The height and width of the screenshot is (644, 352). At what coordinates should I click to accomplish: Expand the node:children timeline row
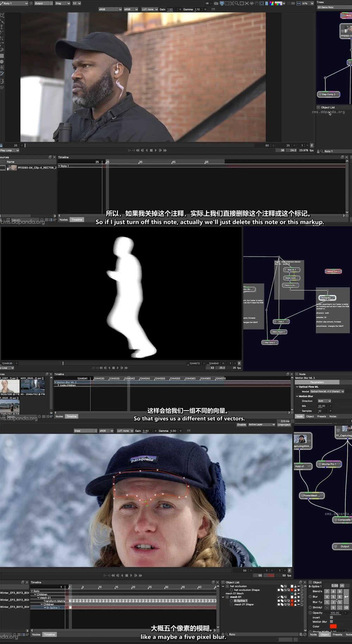(x=58, y=385)
